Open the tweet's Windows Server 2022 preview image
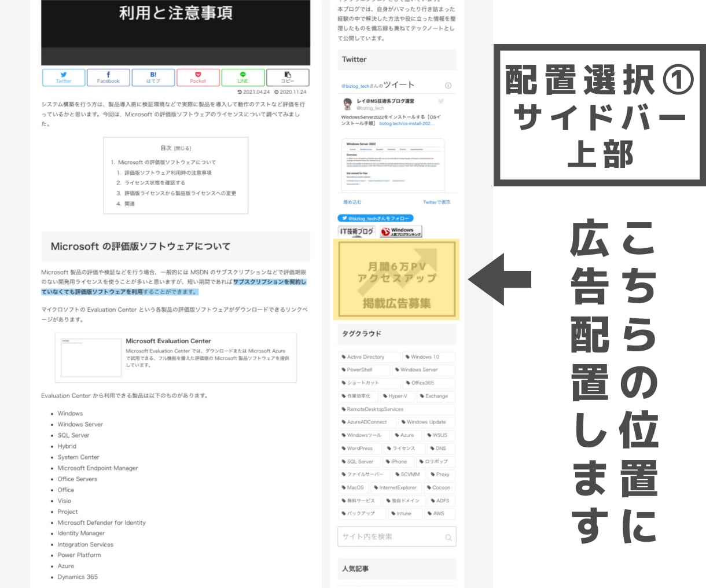The width and height of the screenshot is (706, 588). [394, 165]
